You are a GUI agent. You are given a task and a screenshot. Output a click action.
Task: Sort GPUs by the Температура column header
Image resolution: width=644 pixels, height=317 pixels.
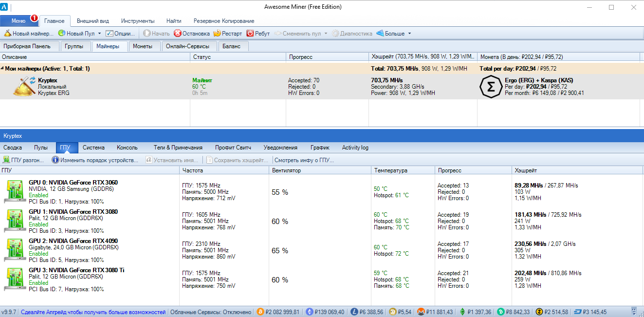[x=403, y=170]
